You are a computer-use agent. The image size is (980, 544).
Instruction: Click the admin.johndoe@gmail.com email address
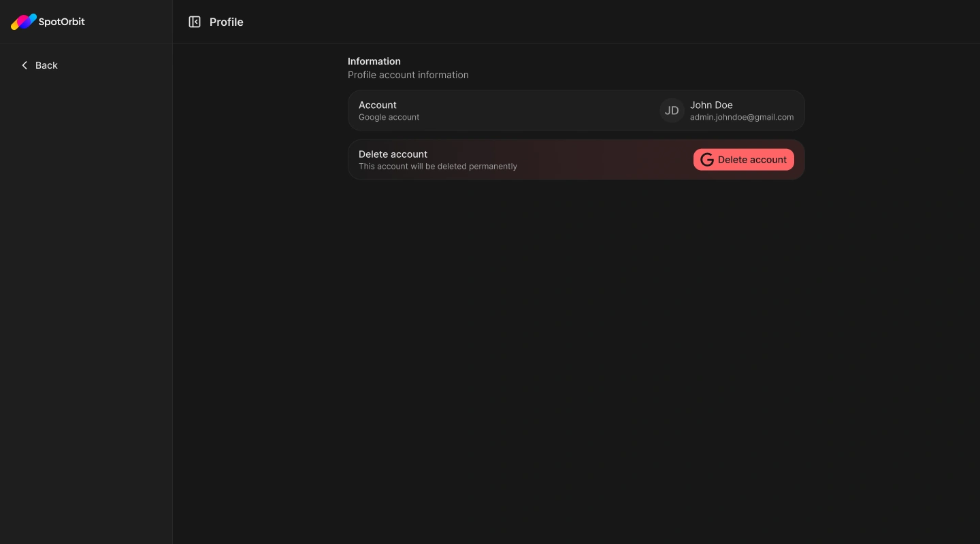[x=742, y=117]
